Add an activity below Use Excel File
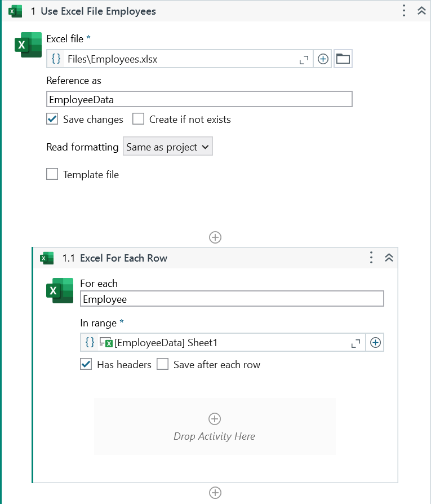The image size is (431, 504). 215,237
